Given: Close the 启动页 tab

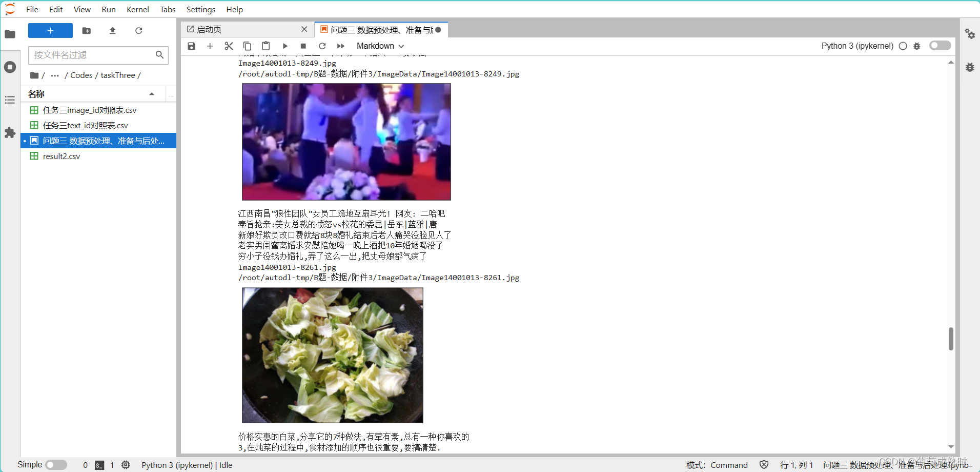Looking at the screenshot, I should point(304,30).
